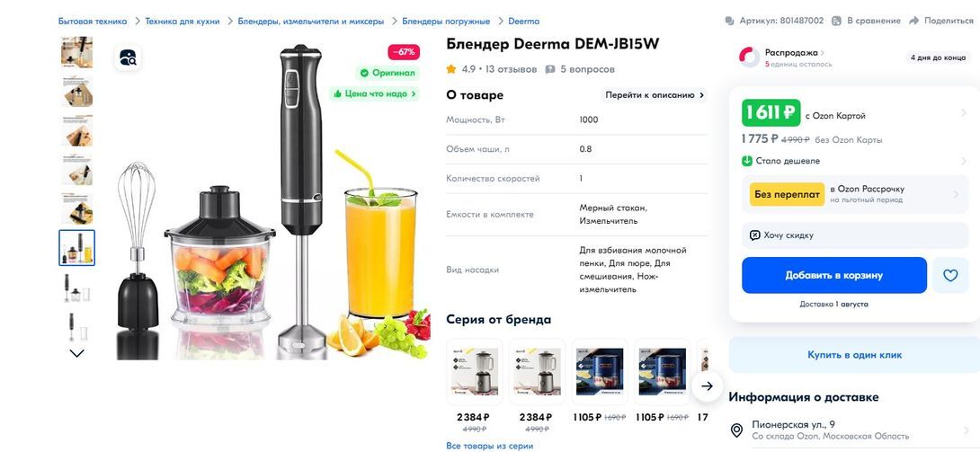Open the Хочу скидку discount icon
Image resolution: width=980 pixels, height=452 pixels.
coord(754,235)
